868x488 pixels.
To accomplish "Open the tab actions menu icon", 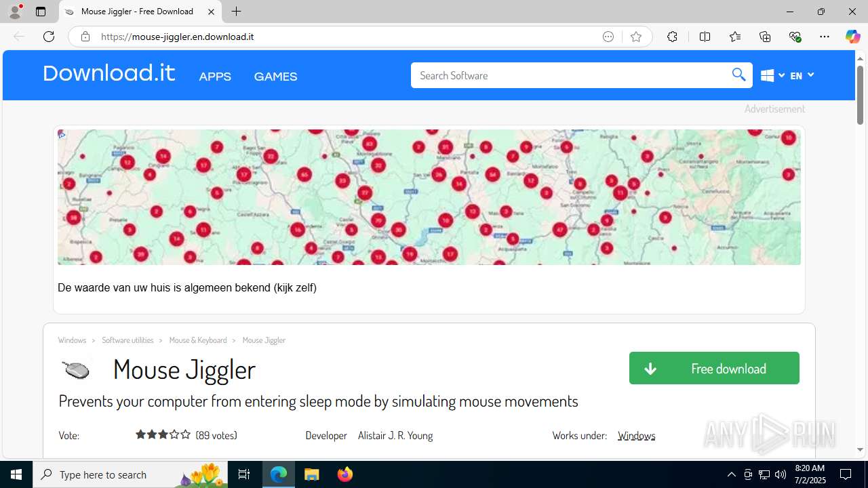I will 41,12.
